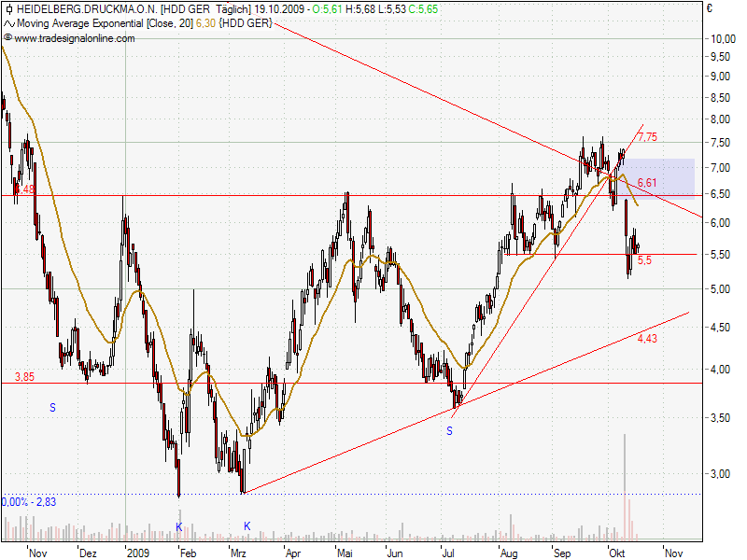Select the S marker below the Jul low
The height and width of the screenshot is (560, 747).
[449, 430]
